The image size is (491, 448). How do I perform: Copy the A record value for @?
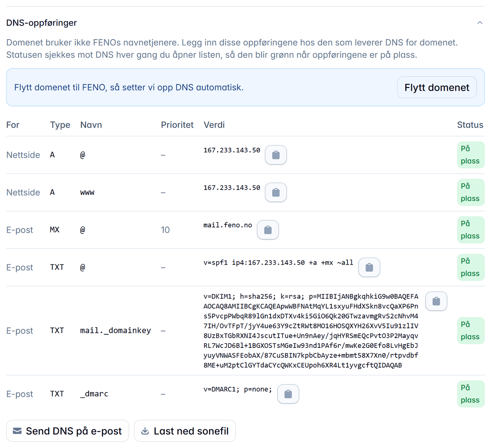tap(276, 155)
